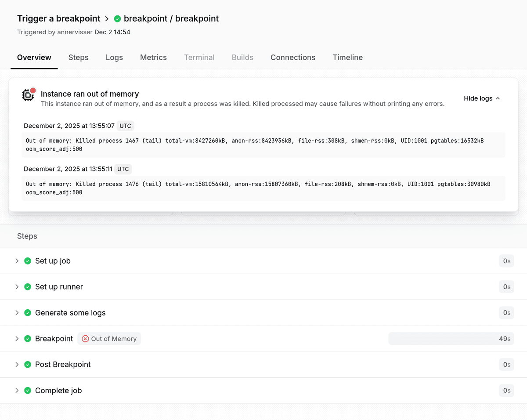
Task: Click green status icon on Post Breakpoint step
Action: (x=28, y=365)
